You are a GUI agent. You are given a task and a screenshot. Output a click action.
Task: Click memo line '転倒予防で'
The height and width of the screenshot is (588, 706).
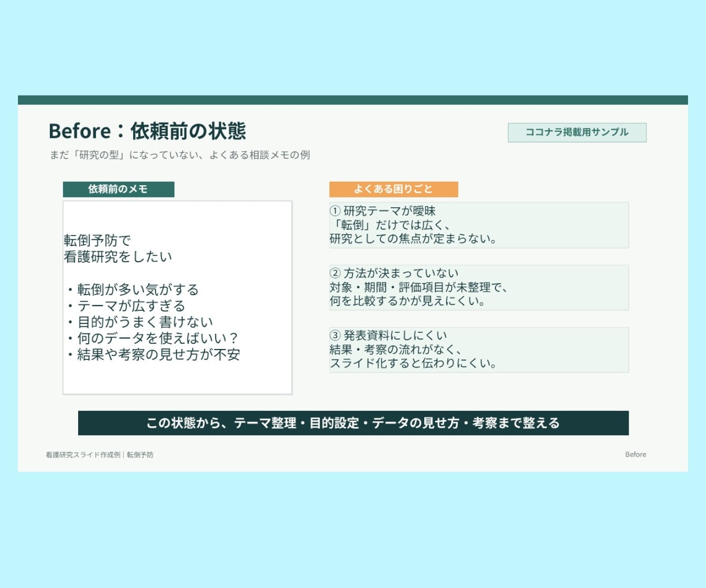click(97, 241)
